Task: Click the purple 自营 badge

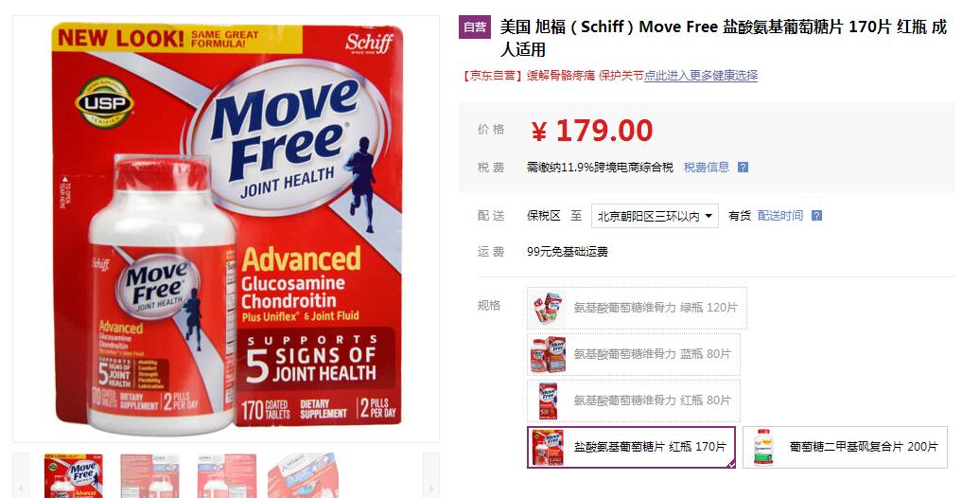Action: coord(475,27)
